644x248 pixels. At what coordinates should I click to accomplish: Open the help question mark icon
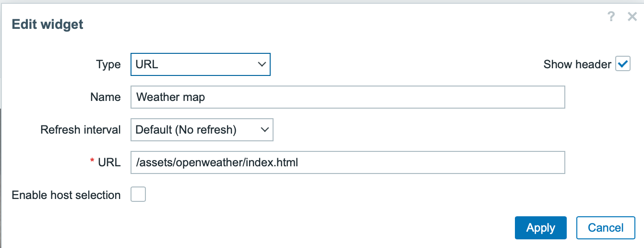point(611,17)
